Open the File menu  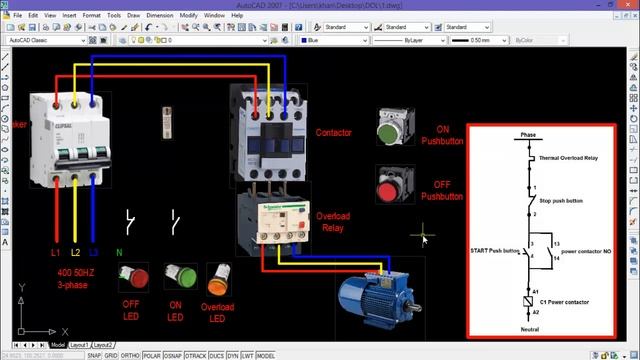(18, 15)
